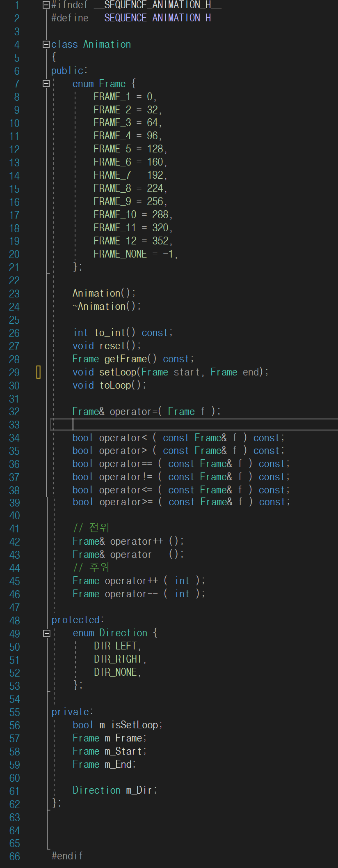Viewport: 338px width, 868px height.
Task: Click the m_isSetLoop member
Action: point(129,725)
